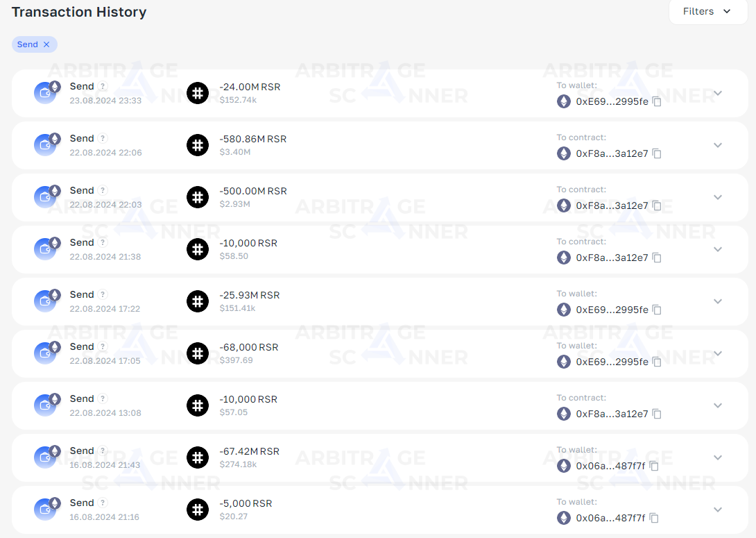The height and width of the screenshot is (538, 756).
Task: Expand the -68,000 RSR transaction row
Action: coord(717,353)
